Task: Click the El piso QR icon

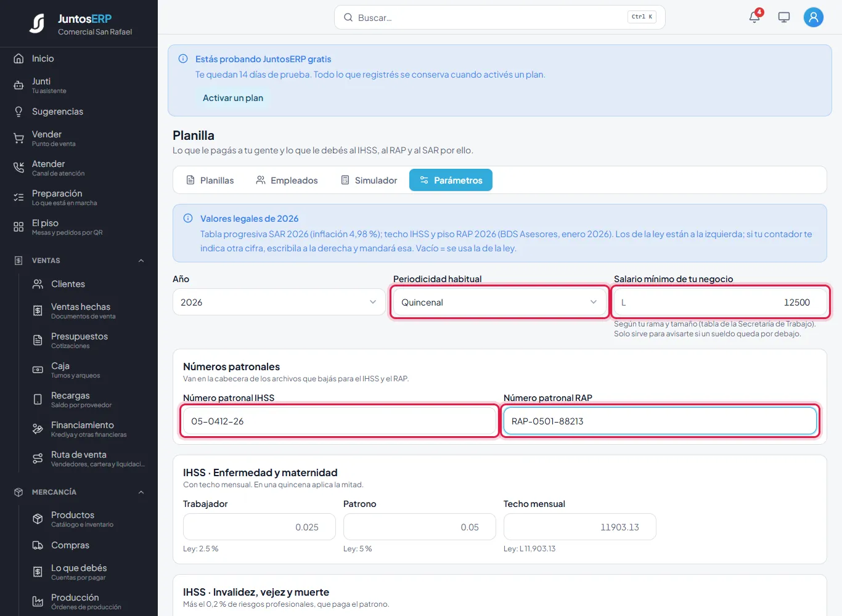Action: click(18, 227)
